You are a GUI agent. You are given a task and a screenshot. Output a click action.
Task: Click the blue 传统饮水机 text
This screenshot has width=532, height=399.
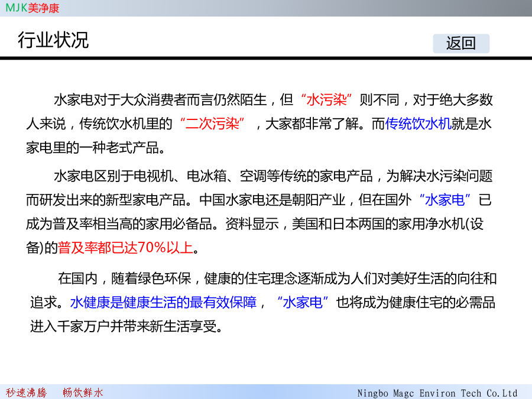[x=418, y=124]
